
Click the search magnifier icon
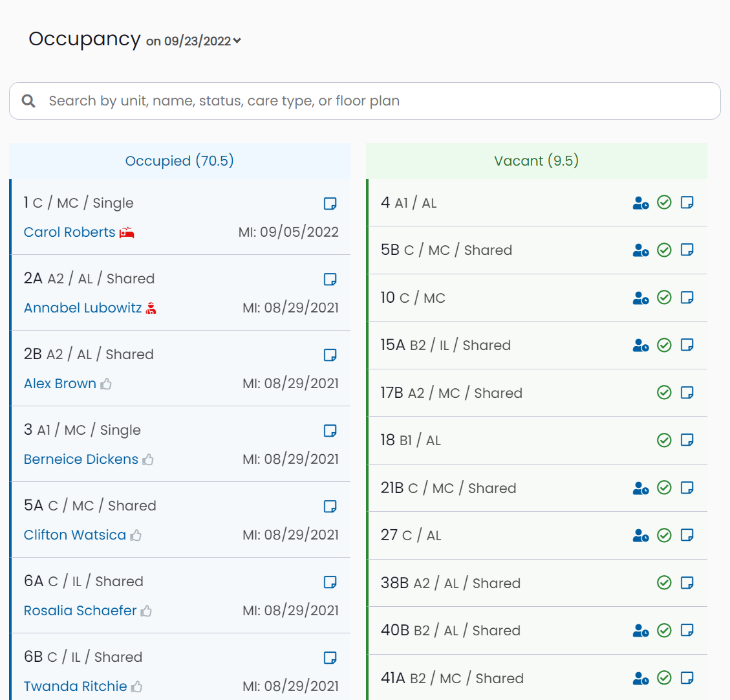pyautogui.click(x=28, y=101)
